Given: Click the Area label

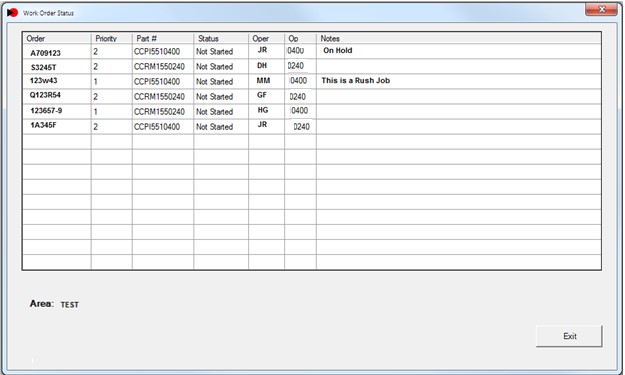Looking at the screenshot, I should (x=41, y=304).
